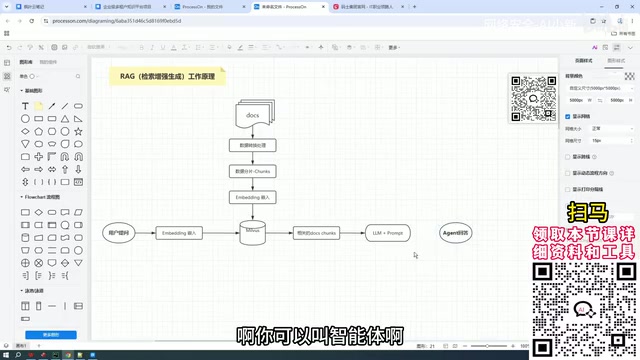Pick the speech bubble shape
Image resolution: width=640 pixels, height=360 pixels.
[x=78, y=144]
